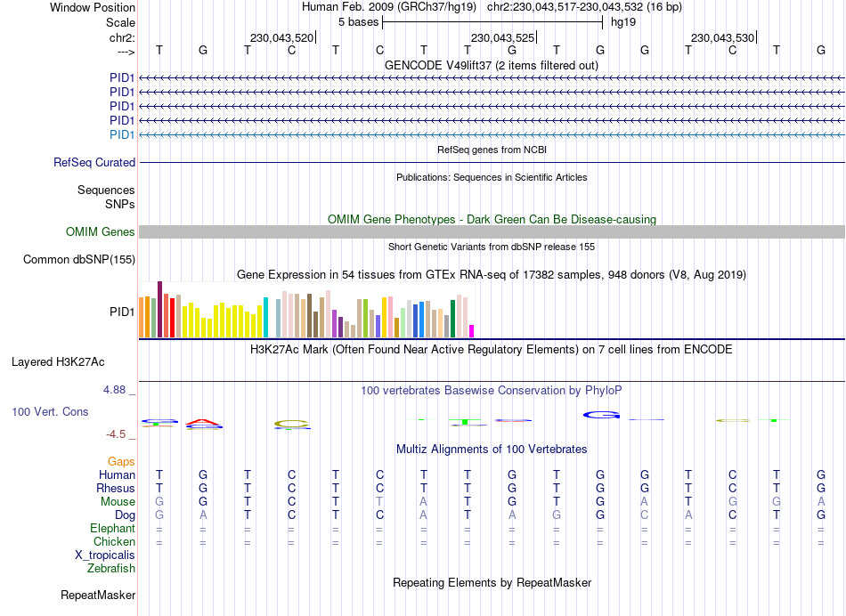Click the tall dark magenta GTEx bar
The width and height of the screenshot is (846, 616).
click(x=159, y=309)
